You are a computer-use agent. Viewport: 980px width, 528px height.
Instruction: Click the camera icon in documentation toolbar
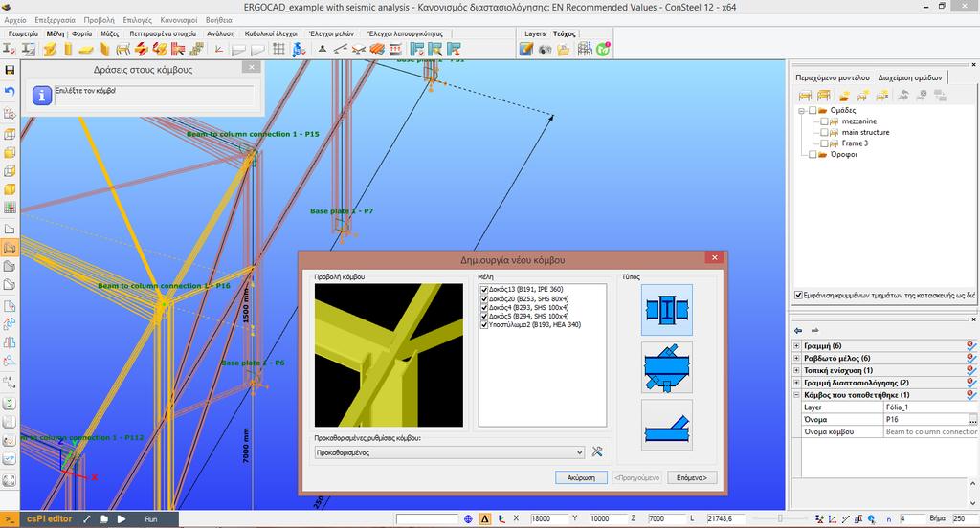tap(545, 49)
